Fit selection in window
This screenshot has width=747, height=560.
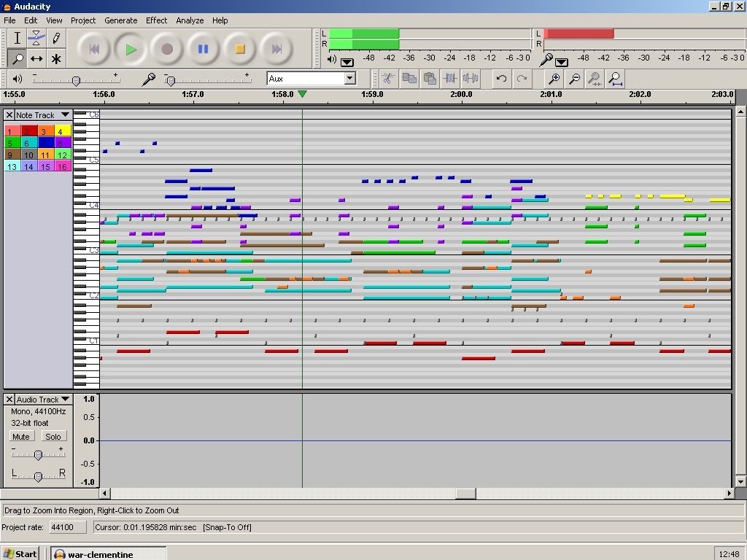(x=595, y=78)
